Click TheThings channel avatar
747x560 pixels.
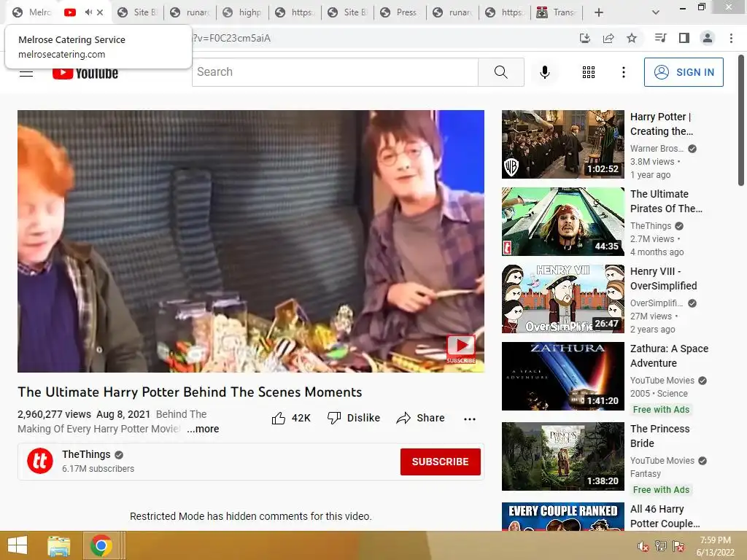40,461
